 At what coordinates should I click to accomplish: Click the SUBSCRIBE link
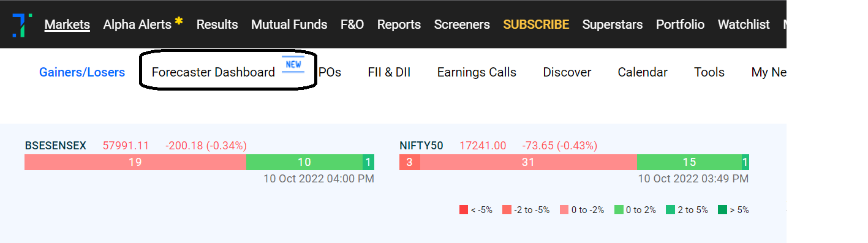[x=536, y=24]
